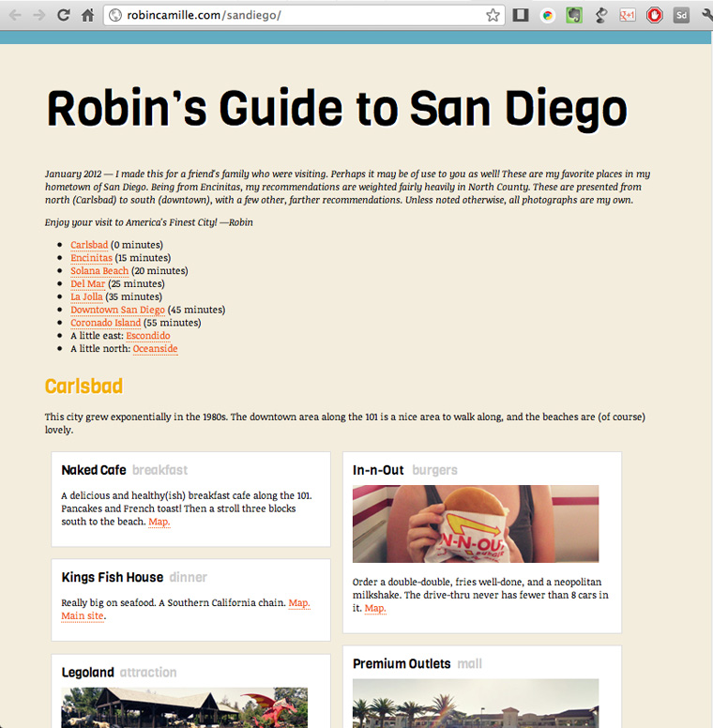Click the Legoland card title

[x=88, y=673]
